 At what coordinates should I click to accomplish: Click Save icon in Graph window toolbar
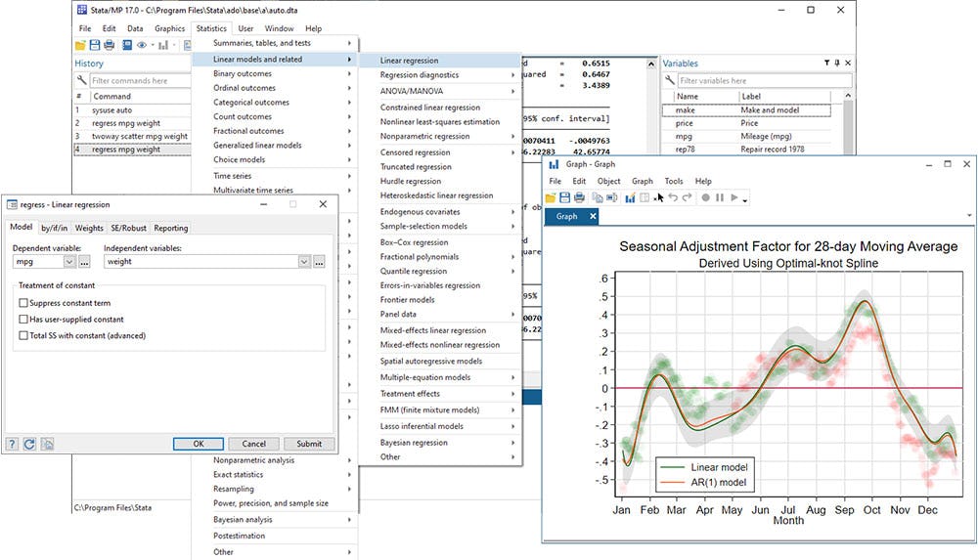pos(565,197)
